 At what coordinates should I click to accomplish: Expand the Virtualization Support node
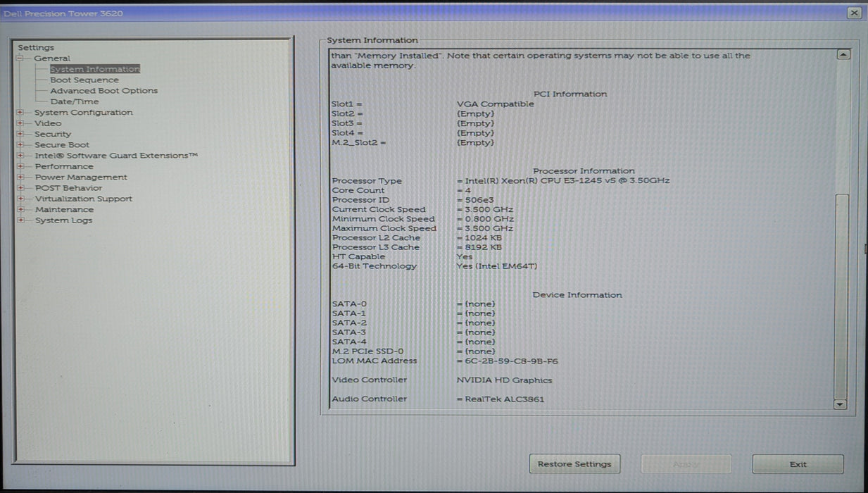[x=20, y=199]
